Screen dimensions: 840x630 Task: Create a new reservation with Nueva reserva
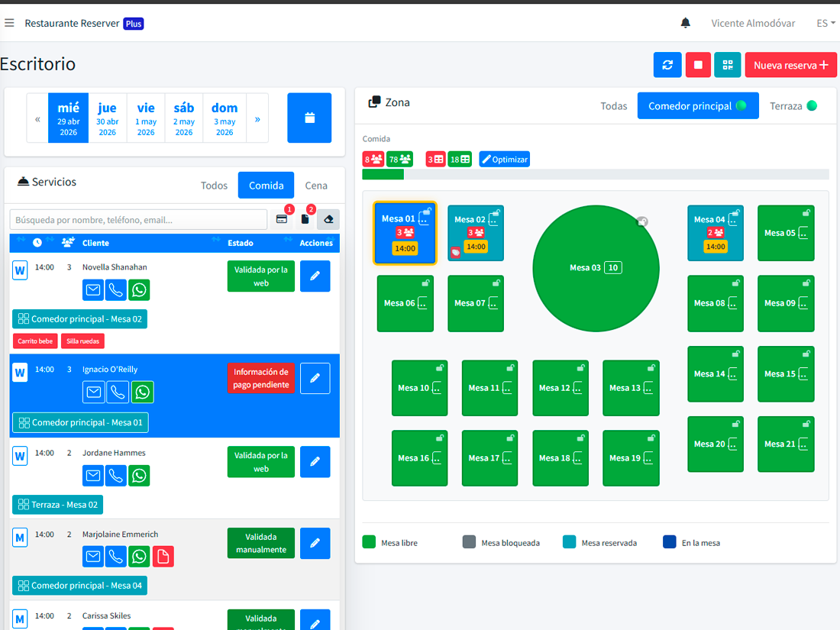[790, 65]
